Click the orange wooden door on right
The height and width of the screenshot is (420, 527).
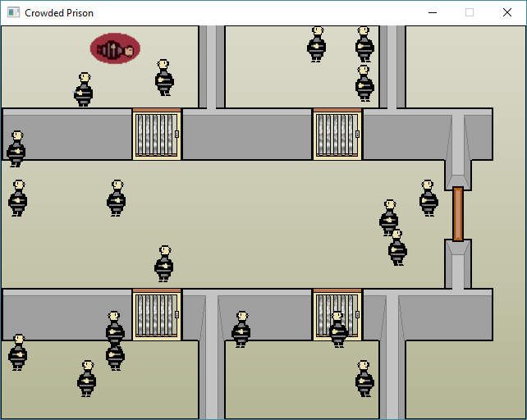[x=458, y=214]
